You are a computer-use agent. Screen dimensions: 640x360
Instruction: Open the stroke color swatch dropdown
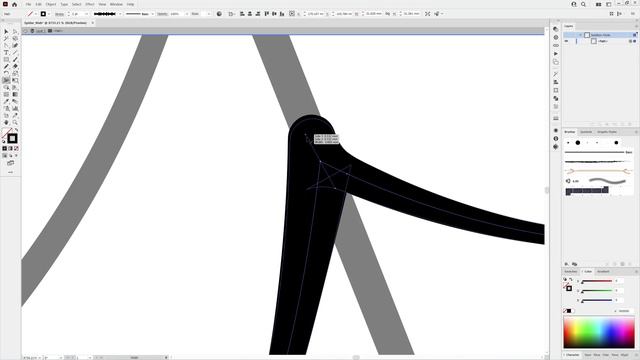[49, 14]
